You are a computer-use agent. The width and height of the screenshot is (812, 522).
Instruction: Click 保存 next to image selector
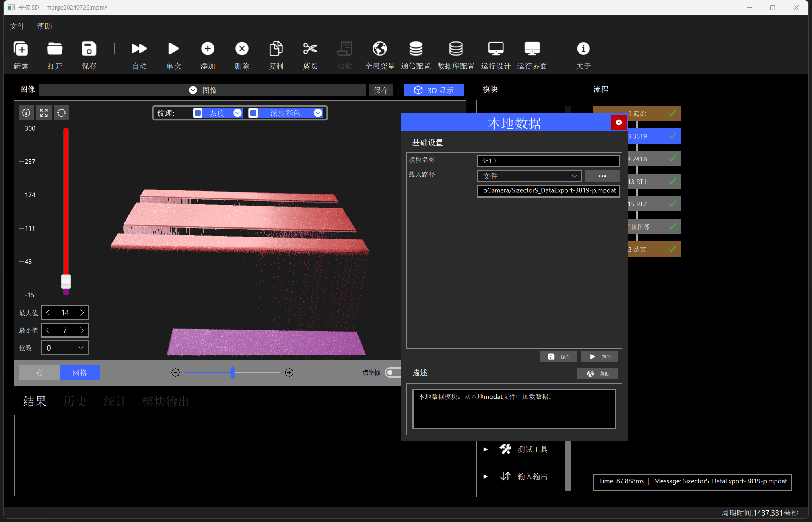tap(381, 90)
